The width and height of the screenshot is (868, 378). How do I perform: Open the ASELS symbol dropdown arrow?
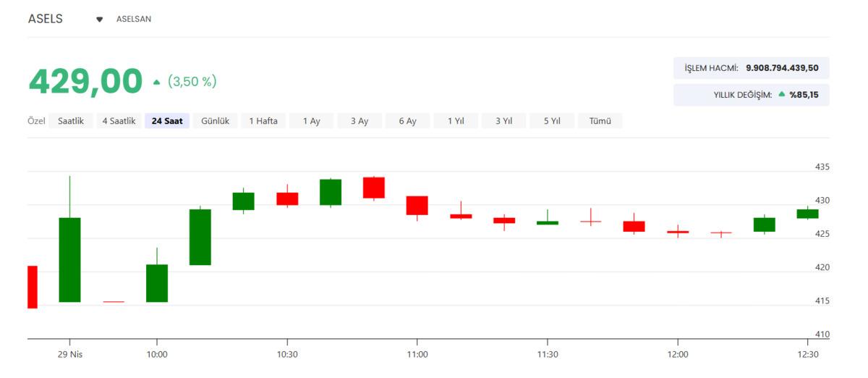pos(100,20)
